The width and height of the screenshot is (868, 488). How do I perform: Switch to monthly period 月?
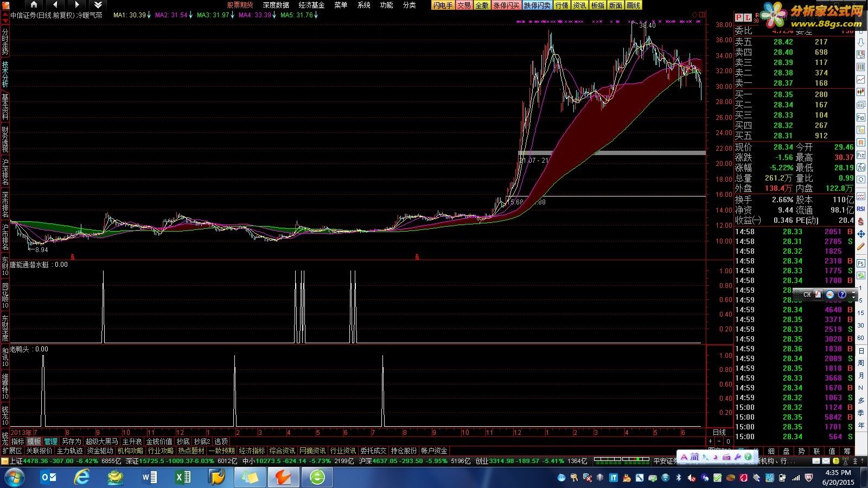tap(861, 376)
